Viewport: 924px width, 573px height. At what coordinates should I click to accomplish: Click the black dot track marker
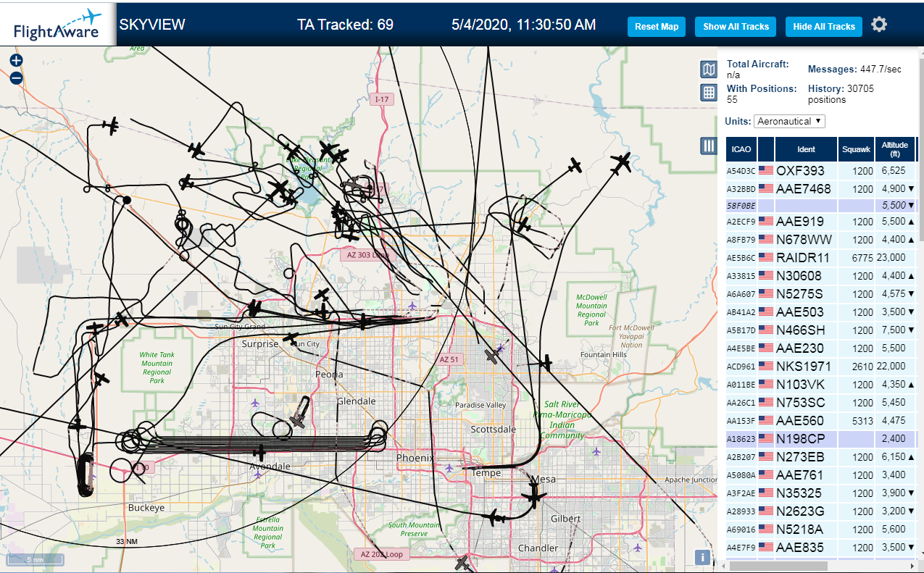pyautogui.click(x=127, y=199)
